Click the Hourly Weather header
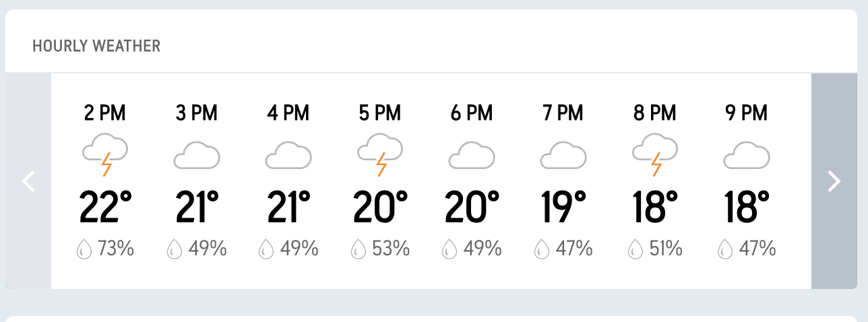Image resolution: width=868 pixels, height=322 pixels. click(x=96, y=46)
